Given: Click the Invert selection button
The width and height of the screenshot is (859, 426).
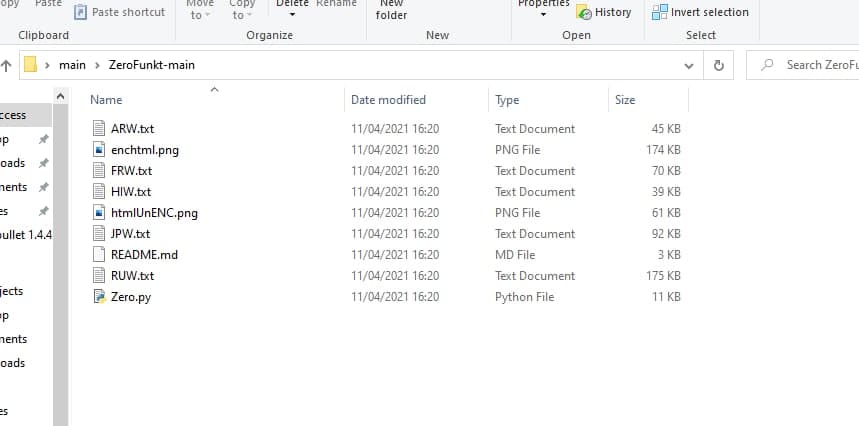Looking at the screenshot, I should (x=700, y=12).
